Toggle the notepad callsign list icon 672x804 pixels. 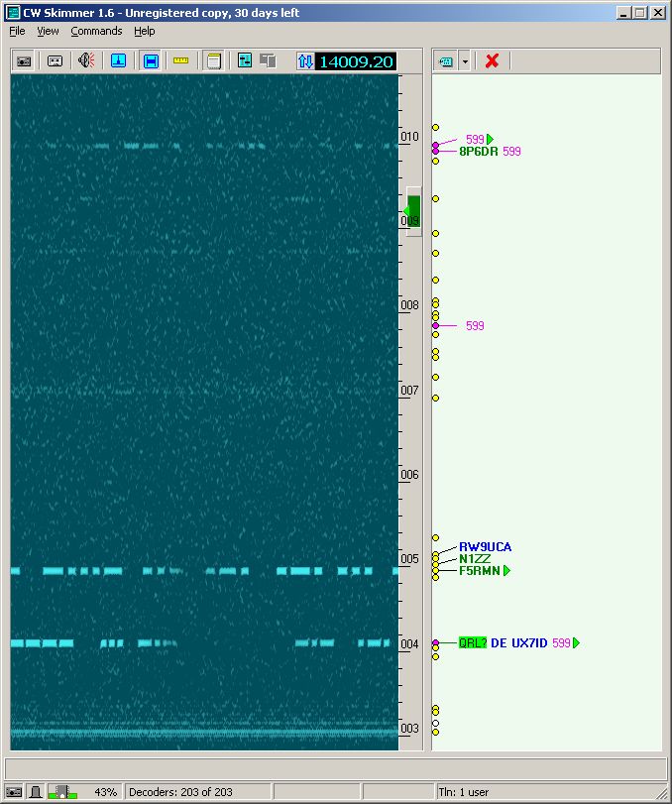tap(213, 61)
